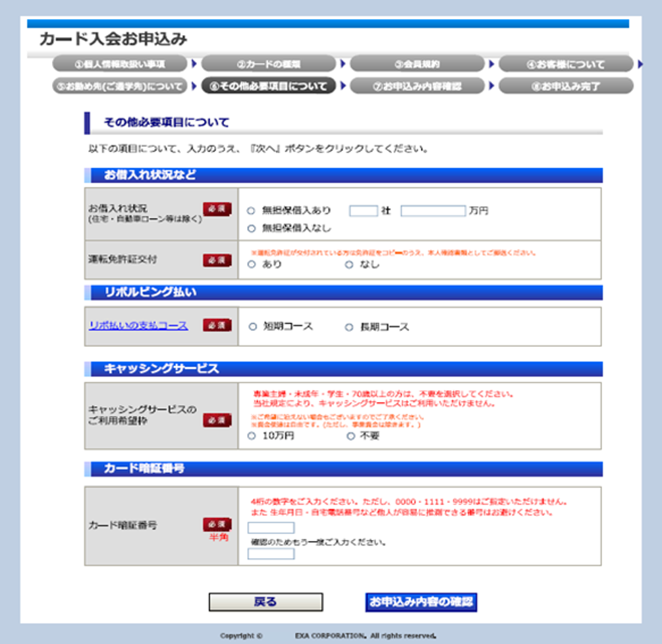Click the first カード暗証番号 PIN field
The height and width of the screenshot is (644, 662).
[x=271, y=527]
